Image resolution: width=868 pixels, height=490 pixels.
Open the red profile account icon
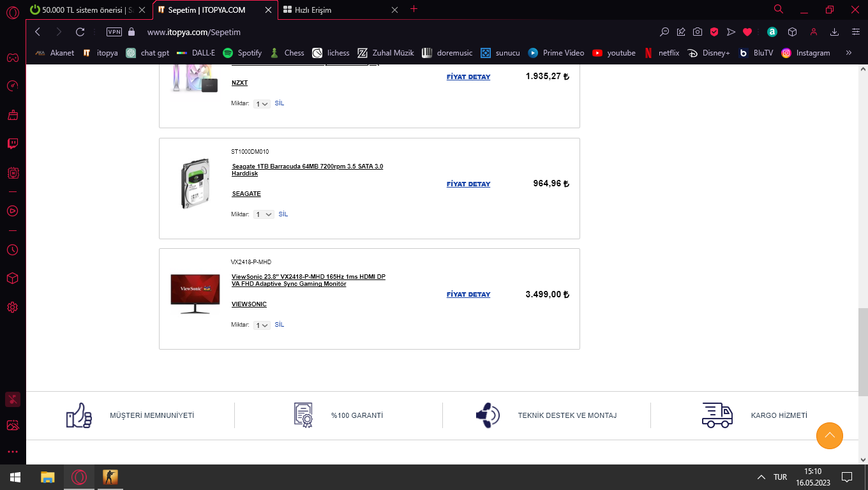tap(814, 32)
